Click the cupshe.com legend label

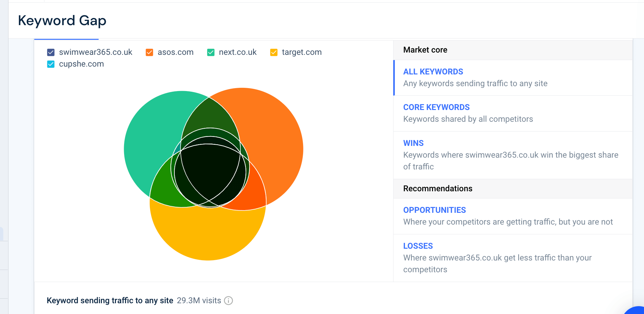point(81,64)
